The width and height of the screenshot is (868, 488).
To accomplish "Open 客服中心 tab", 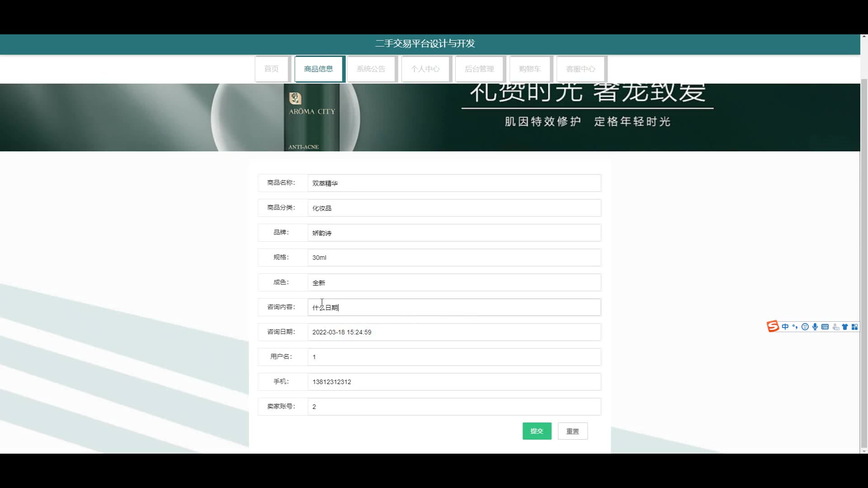I will (580, 69).
